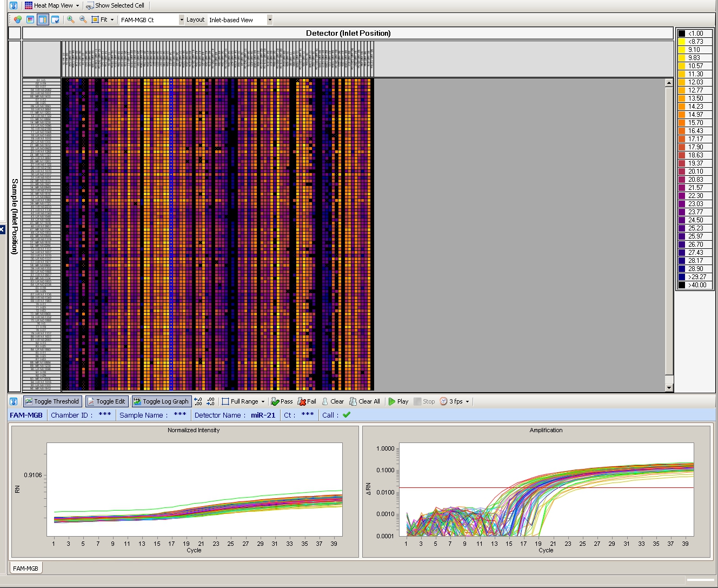Viewport: 718px width, 588px height.
Task: Open the Heat Map View dropdown
Action: pyautogui.click(x=53, y=5)
